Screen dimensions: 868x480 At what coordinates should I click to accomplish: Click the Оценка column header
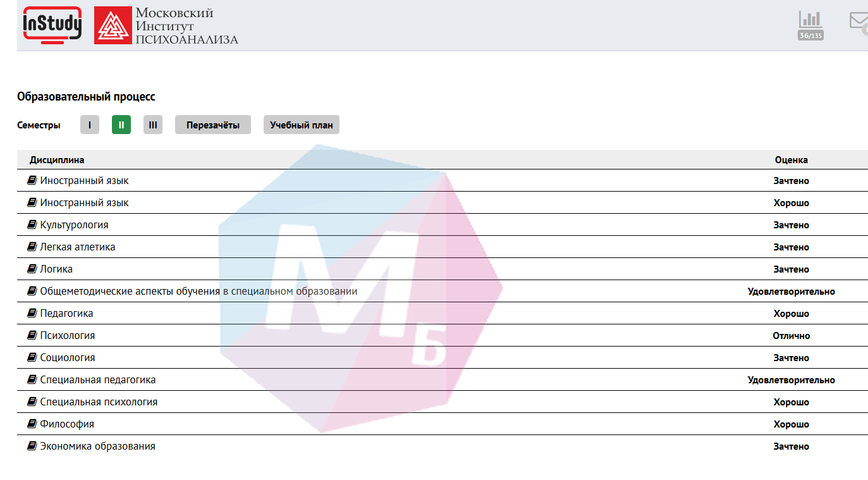pos(791,160)
